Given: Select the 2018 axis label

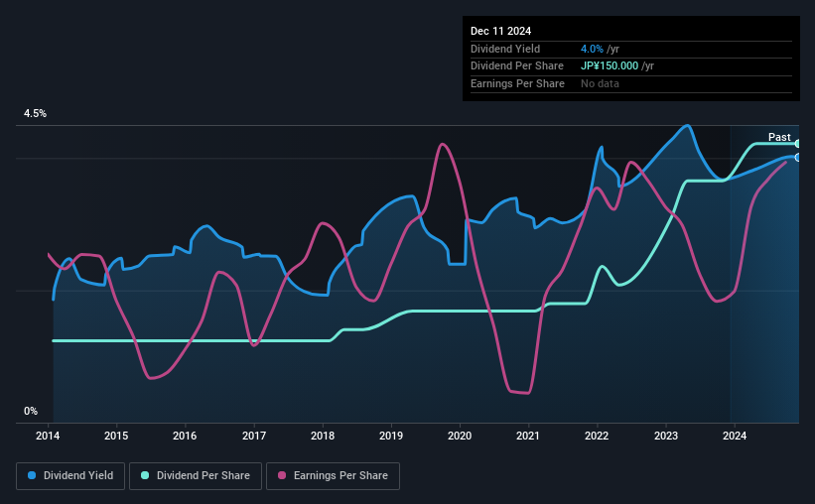Looking at the screenshot, I should click(323, 436).
